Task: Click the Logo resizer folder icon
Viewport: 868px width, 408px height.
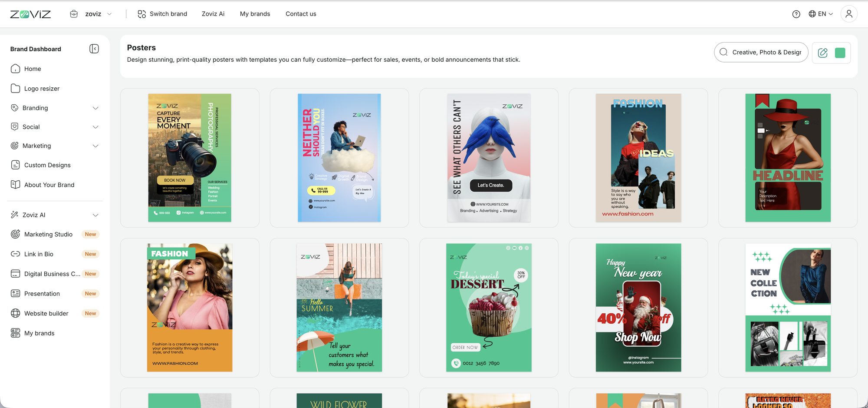Action: click(15, 88)
